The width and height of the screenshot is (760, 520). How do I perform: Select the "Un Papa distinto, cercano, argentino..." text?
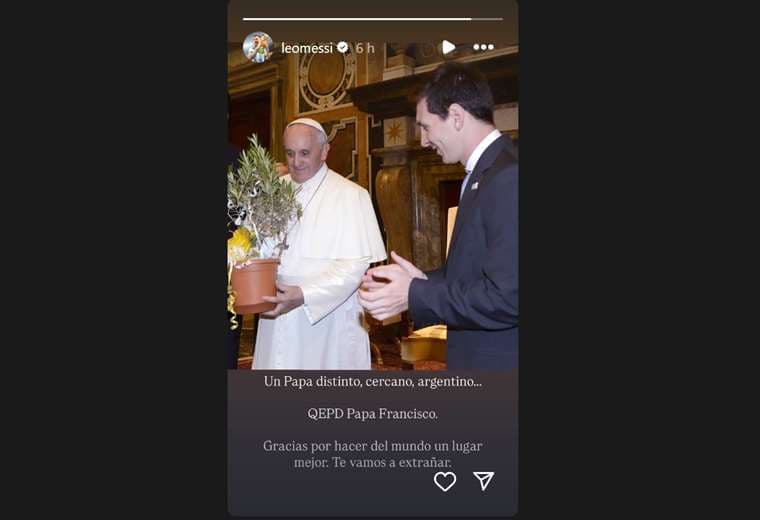click(x=373, y=381)
